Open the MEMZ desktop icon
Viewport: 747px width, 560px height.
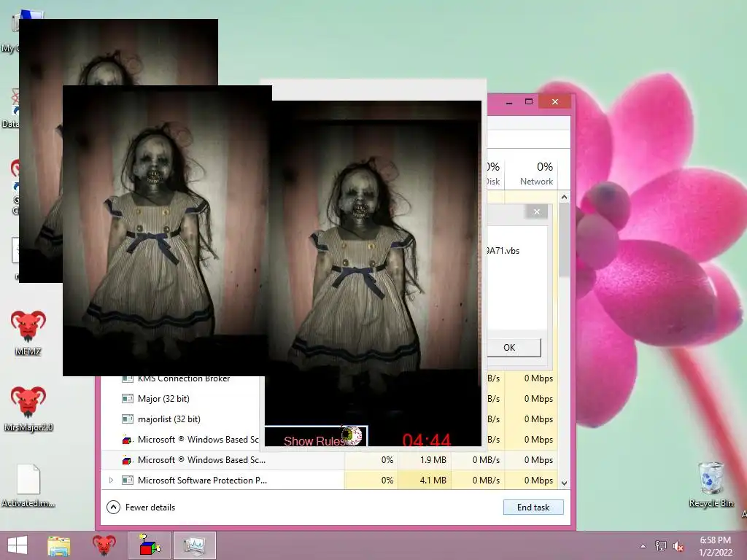[x=28, y=332]
